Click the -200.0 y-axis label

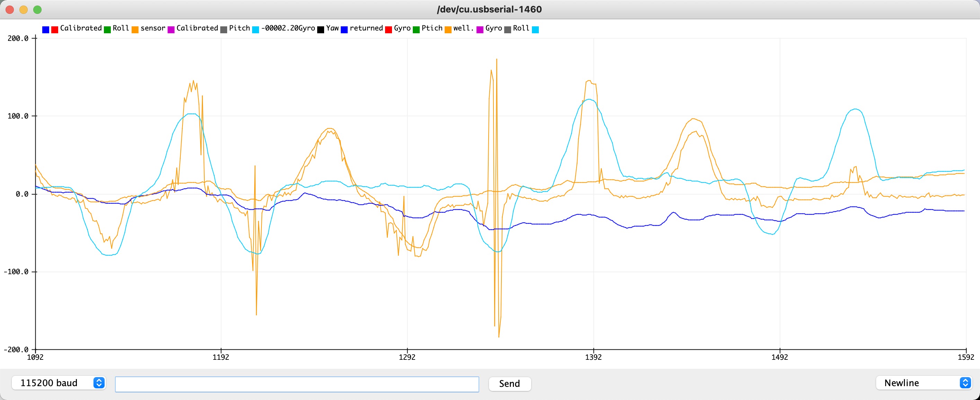pos(16,350)
